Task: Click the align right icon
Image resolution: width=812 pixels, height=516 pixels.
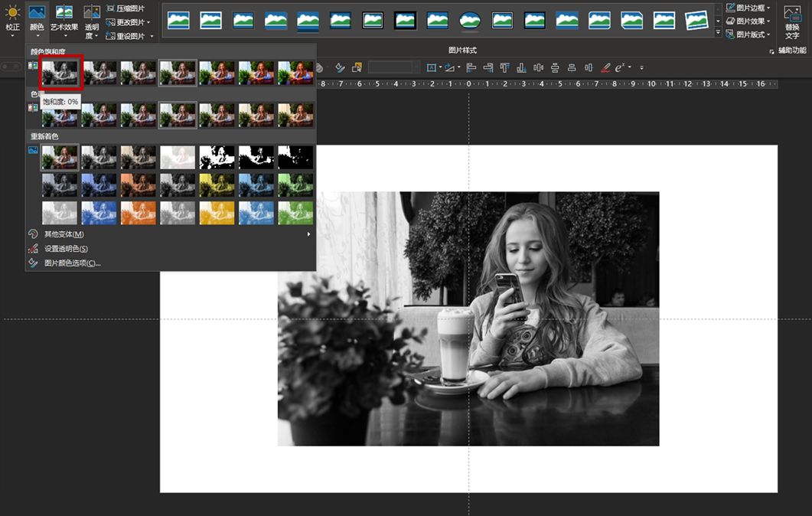Action: coord(488,67)
